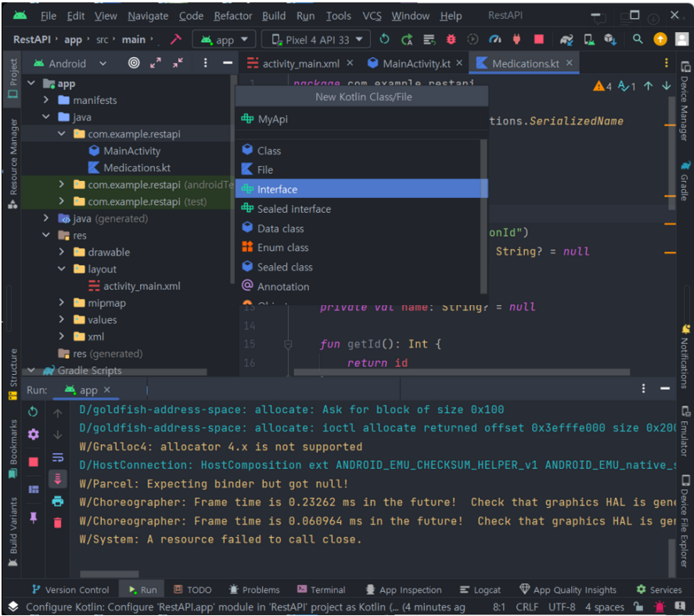694x616 pixels.
Task: Toggle the Gradle tool window button
Action: pos(685,181)
